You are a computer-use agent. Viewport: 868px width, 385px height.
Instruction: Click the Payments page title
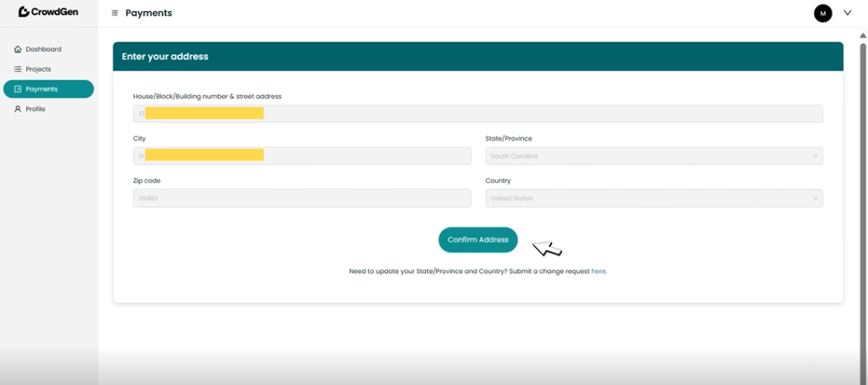coord(149,13)
